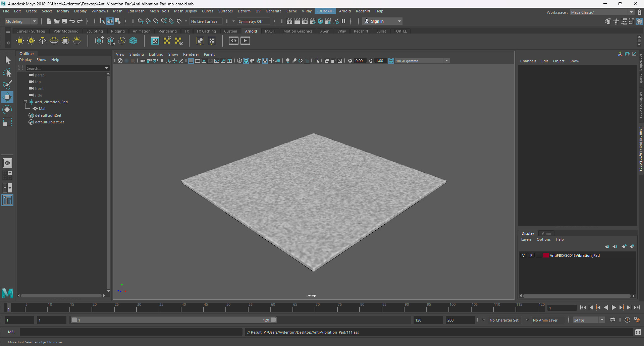
Task: Go to the start of playback range
Action: 583,307
